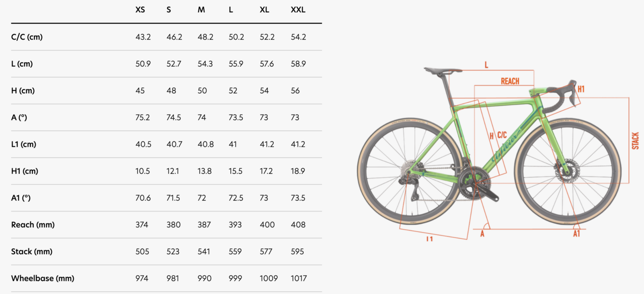
Task: Click the H1 label near handlebar
Action: [581, 89]
